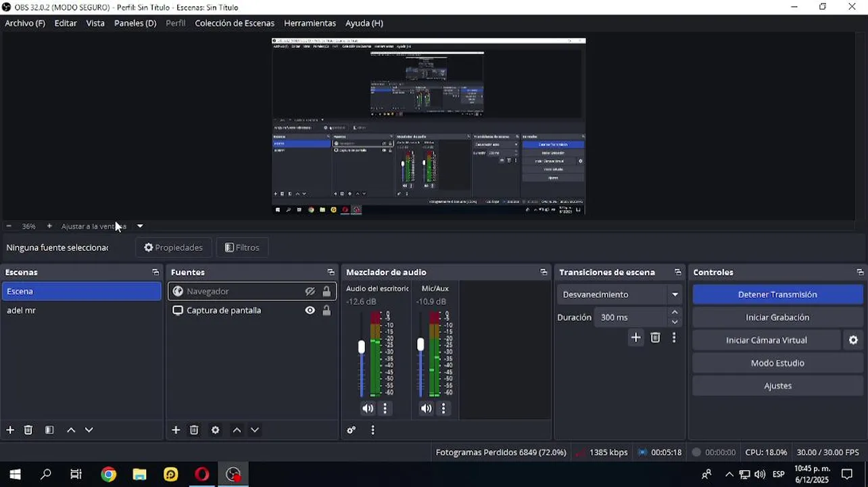This screenshot has width=868, height=487.
Task: Select the adel mr scene
Action: (81, 310)
